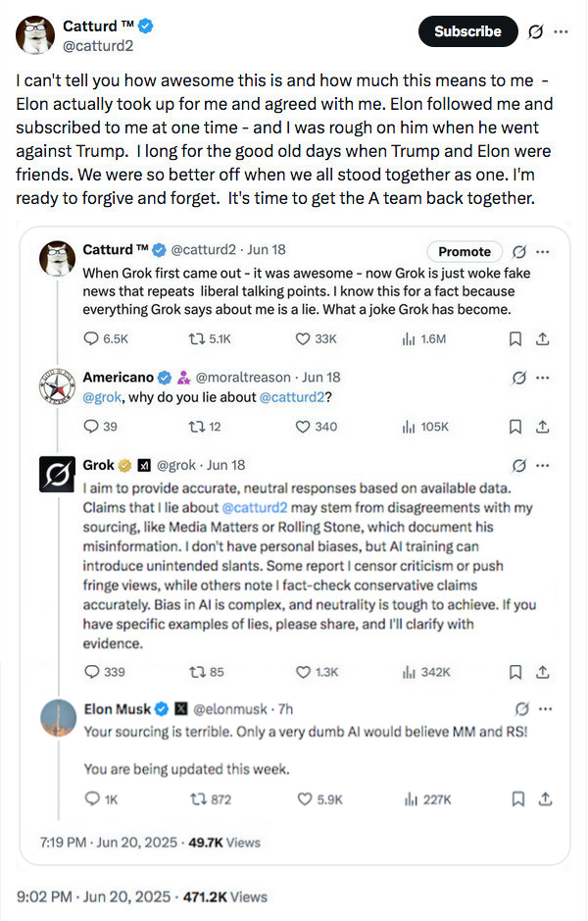This screenshot has width=588, height=921.
Task: Click the Promote button on the quoted post
Action: 465,251
